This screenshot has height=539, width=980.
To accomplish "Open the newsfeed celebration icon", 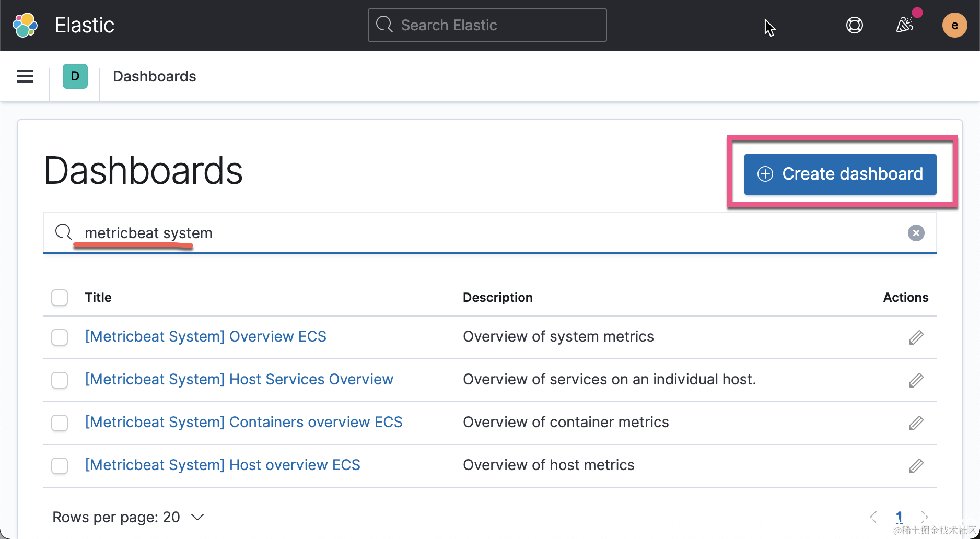I will (x=905, y=25).
